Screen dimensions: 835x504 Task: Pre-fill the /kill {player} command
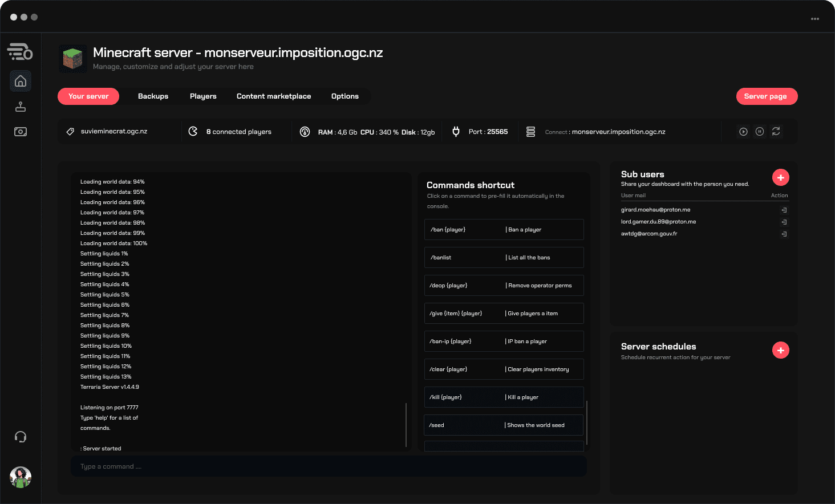click(x=504, y=397)
